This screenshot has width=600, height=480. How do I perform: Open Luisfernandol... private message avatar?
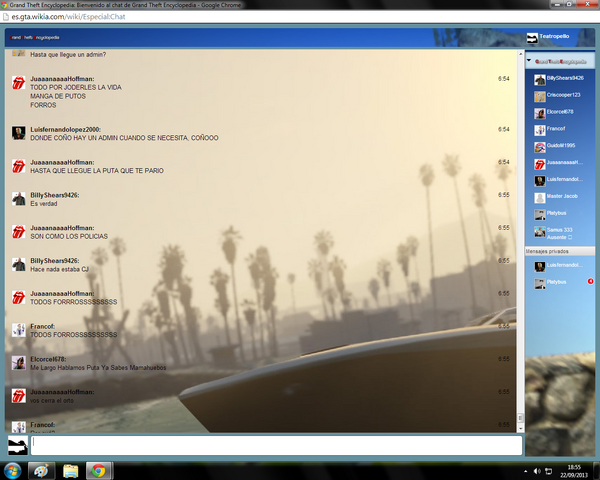point(540,266)
